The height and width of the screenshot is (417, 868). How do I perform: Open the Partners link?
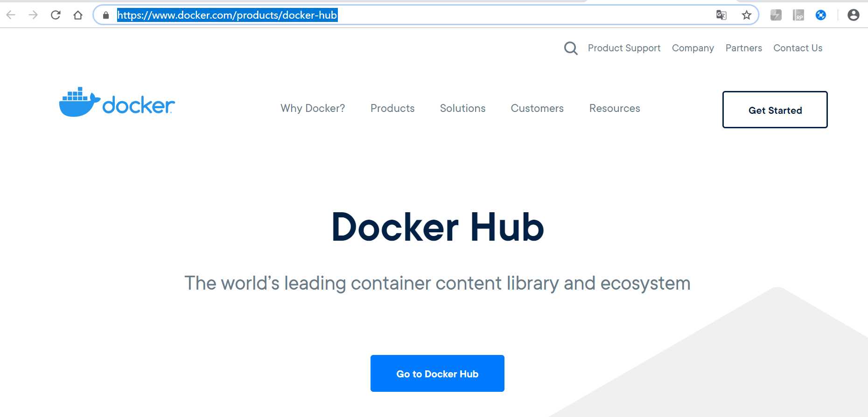(x=744, y=48)
